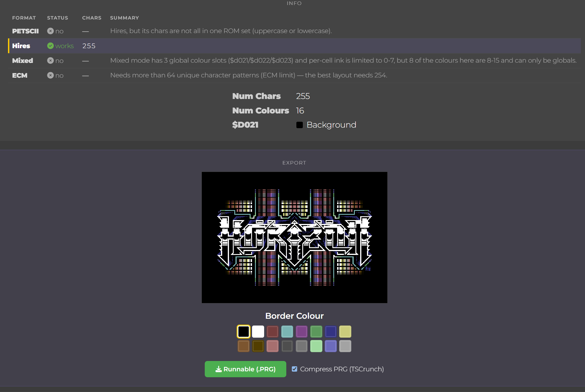Screen dimensions: 585x392
Task: Toggle Compress PRG (TSCrunch) checkbox
Action: (x=295, y=369)
